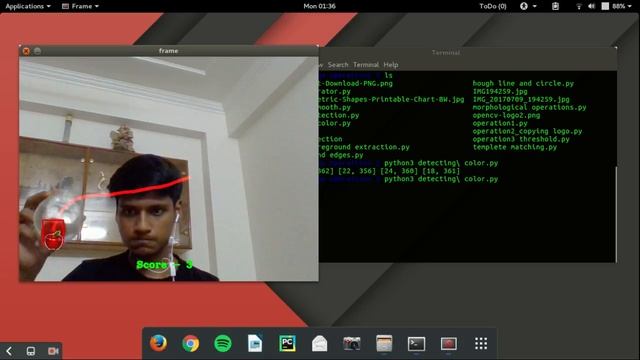Click 'IMG194259.jpg' in Terminal listing
This screenshot has width=640, height=360.
pos(500,91)
